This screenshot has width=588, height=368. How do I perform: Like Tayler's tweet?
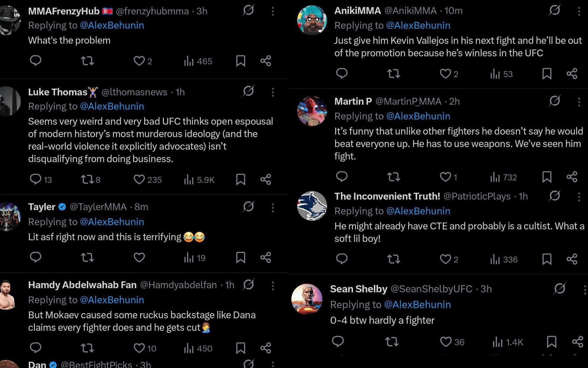tap(139, 257)
